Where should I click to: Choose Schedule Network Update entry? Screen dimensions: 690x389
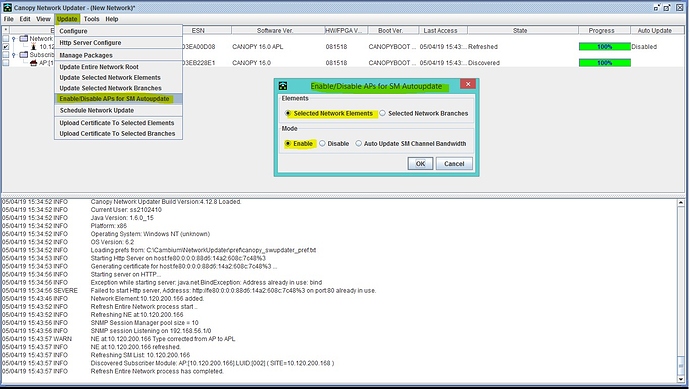(118, 110)
